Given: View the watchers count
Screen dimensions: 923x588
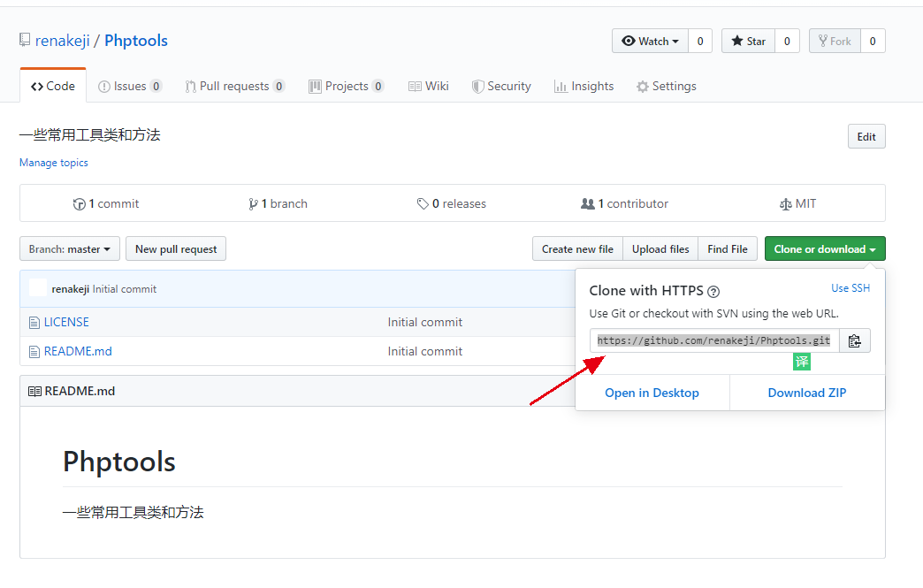Looking at the screenshot, I should (x=700, y=42).
